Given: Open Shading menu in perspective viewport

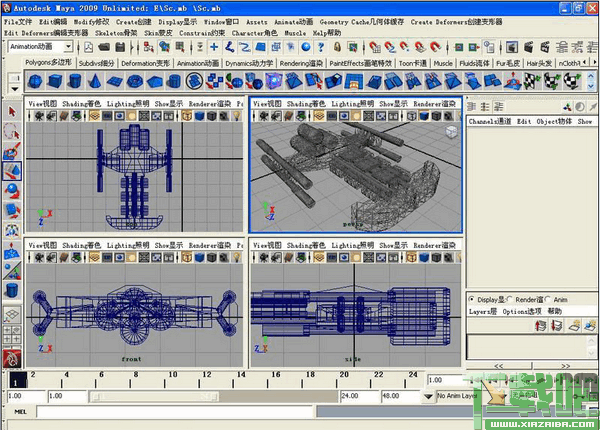Looking at the screenshot, I should [306, 104].
